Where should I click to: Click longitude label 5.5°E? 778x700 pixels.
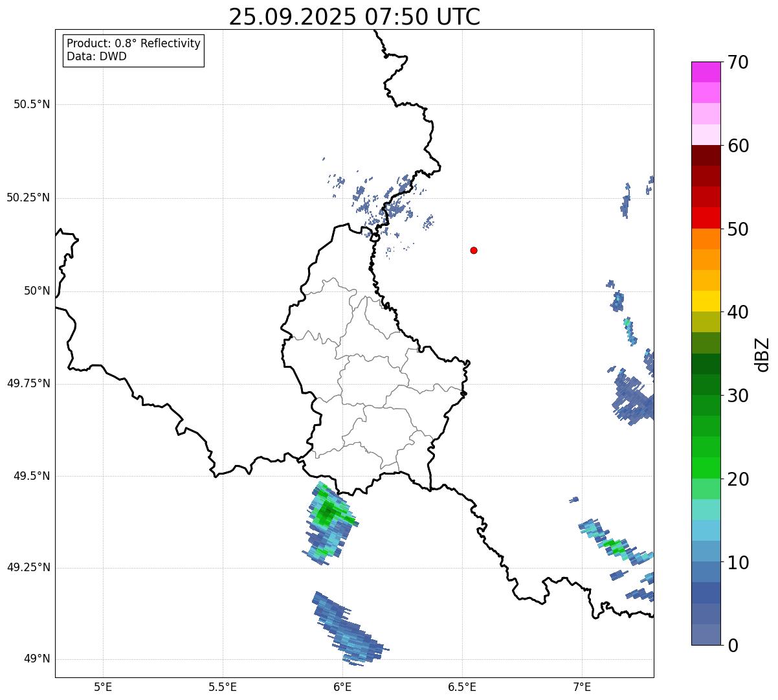[223, 687]
